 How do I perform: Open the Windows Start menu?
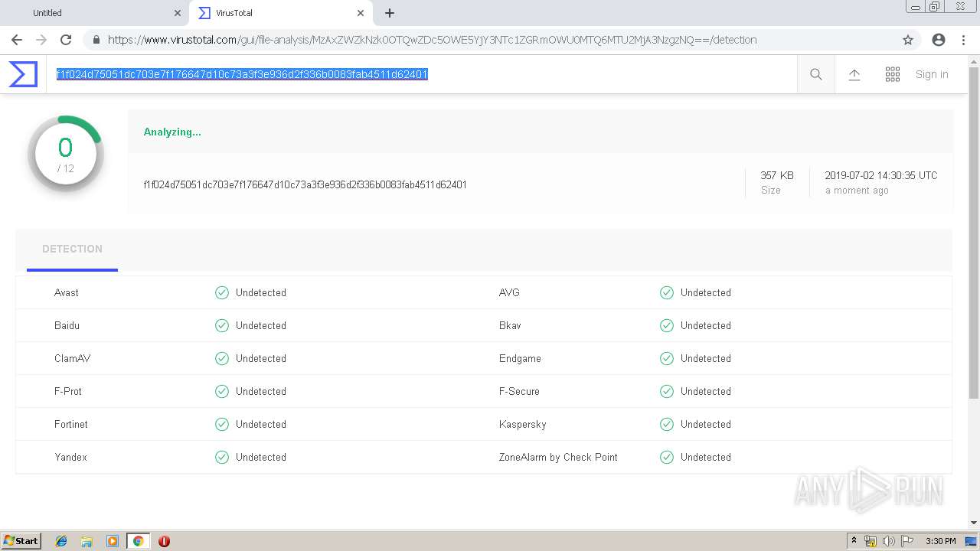(21, 541)
